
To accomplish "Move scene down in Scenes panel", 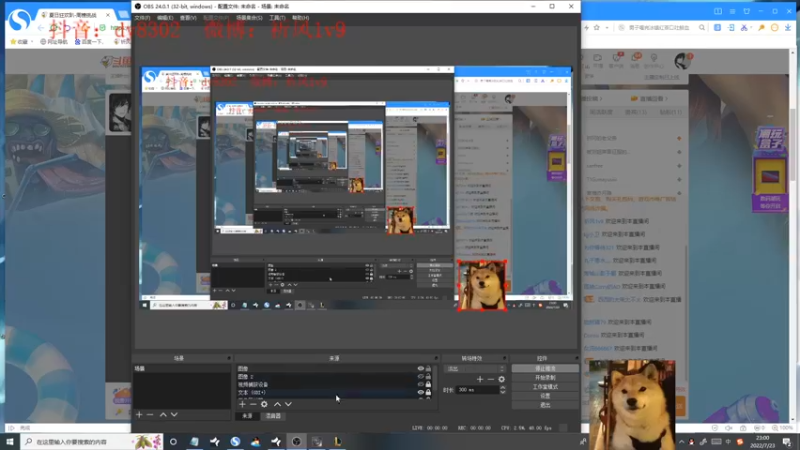I will click(174, 415).
